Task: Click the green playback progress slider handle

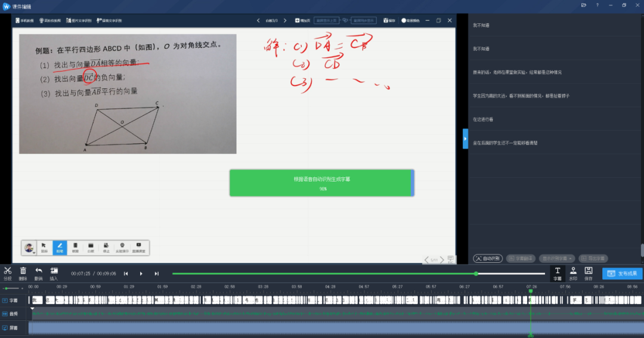Action: pos(476,274)
